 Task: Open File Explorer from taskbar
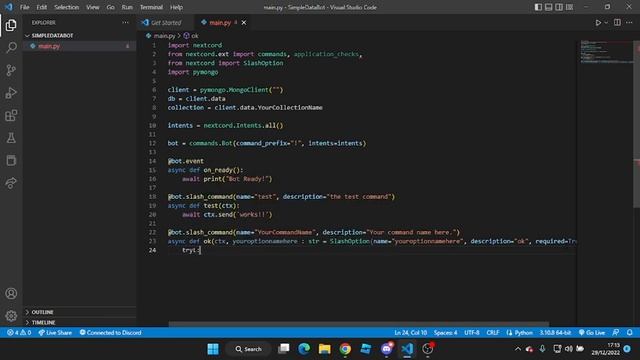324,349
